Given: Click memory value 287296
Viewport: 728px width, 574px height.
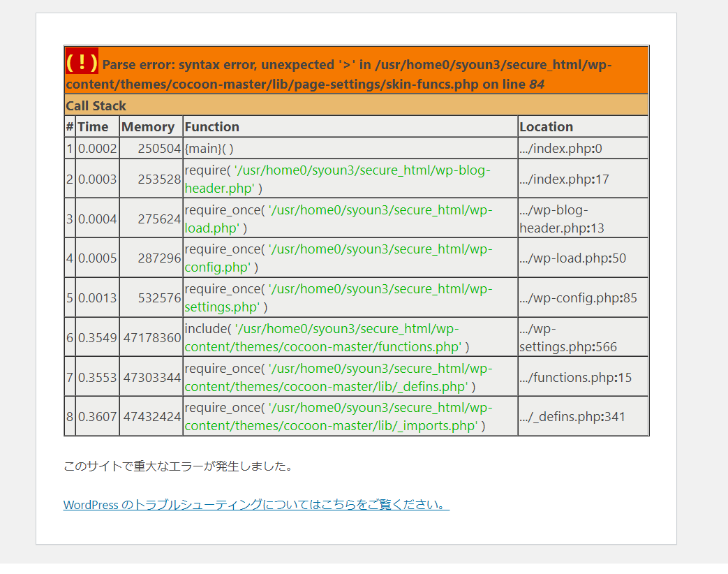Looking at the screenshot, I should (159, 258).
